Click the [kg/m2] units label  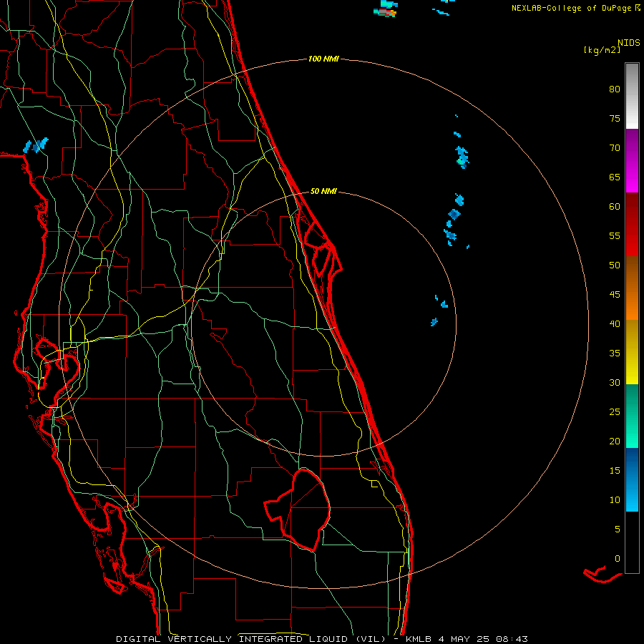(x=602, y=50)
